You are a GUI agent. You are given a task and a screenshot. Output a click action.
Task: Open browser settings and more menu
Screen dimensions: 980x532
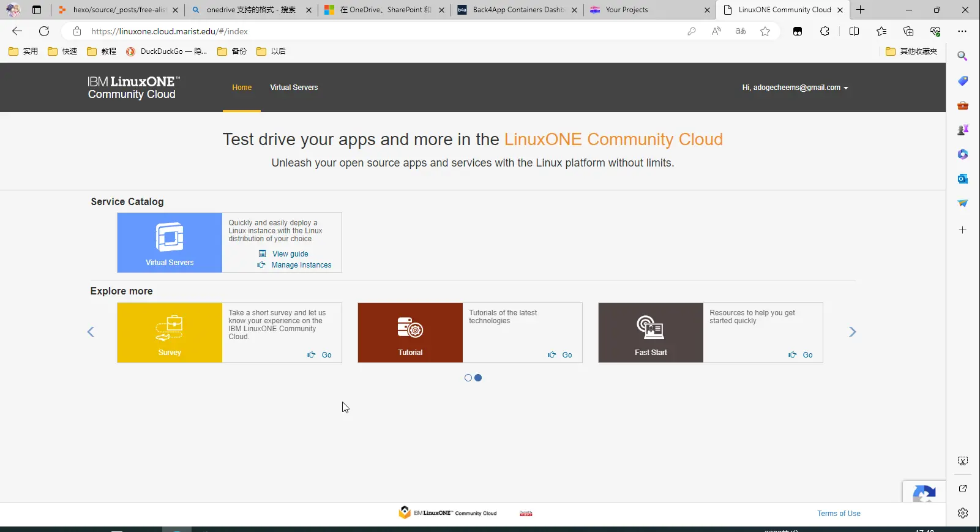962,31
